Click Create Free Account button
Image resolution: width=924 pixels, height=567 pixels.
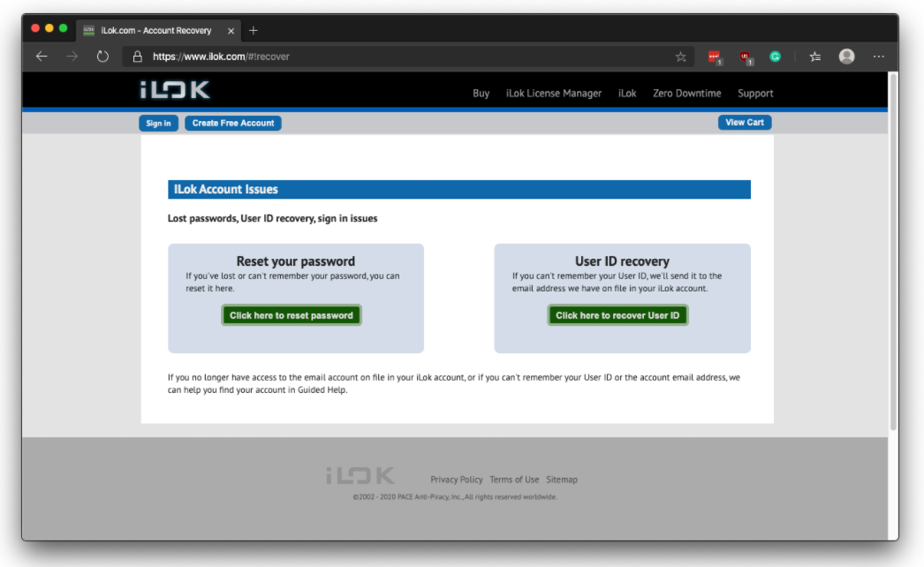(233, 123)
